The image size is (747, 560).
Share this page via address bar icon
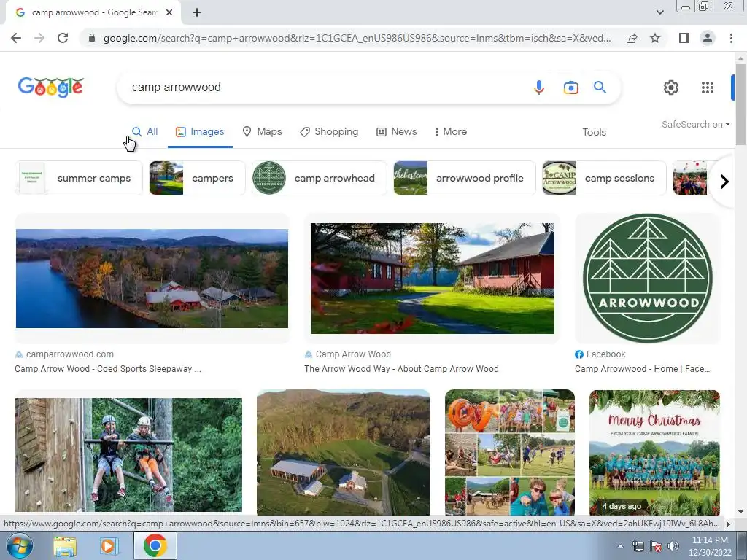tap(632, 38)
